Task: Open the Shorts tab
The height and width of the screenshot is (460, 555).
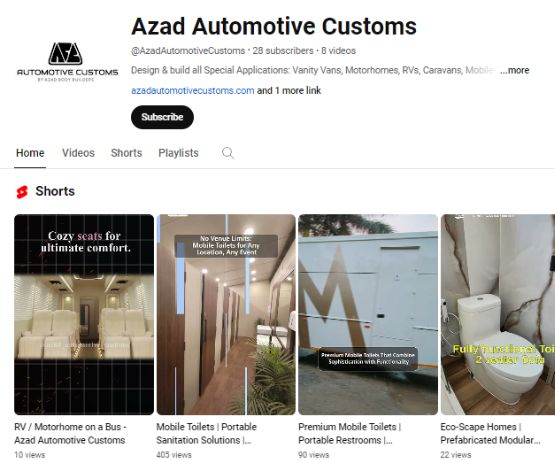Action: pos(126,153)
